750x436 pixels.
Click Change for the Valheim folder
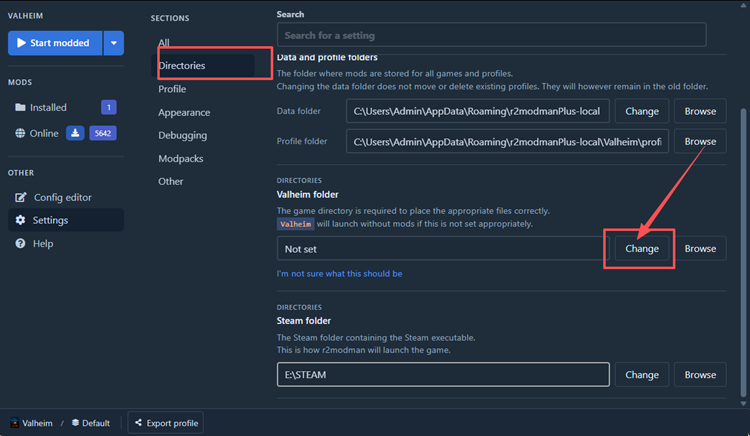click(x=641, y=249)
